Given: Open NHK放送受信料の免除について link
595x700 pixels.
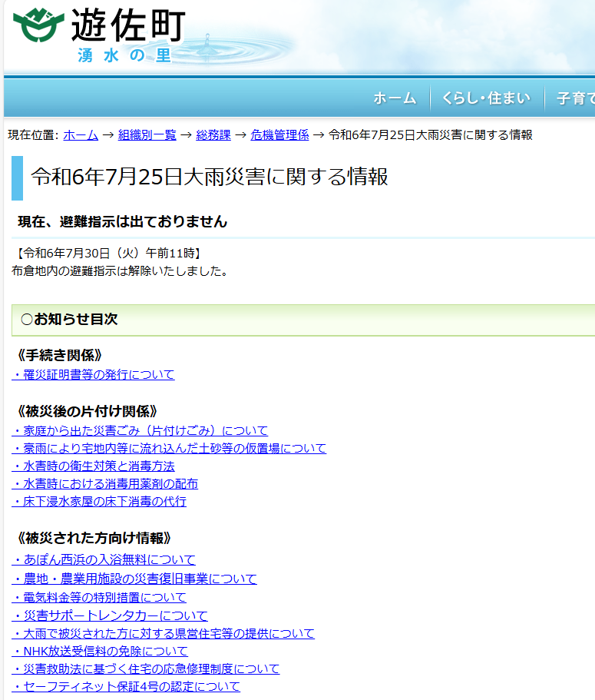Looking at the screenshot, I should tap(100, 652).
